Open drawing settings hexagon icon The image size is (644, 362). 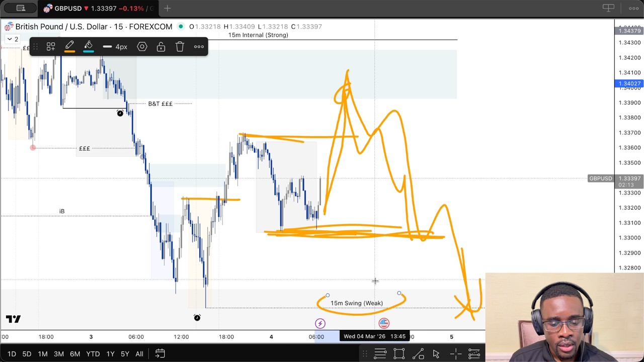(x=142, y=47)
